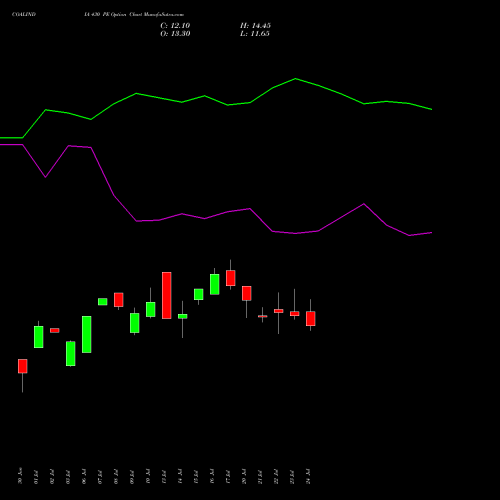500x500 pixels.
Task: Click the COALIND symbol title text
Action: [24, 15]
